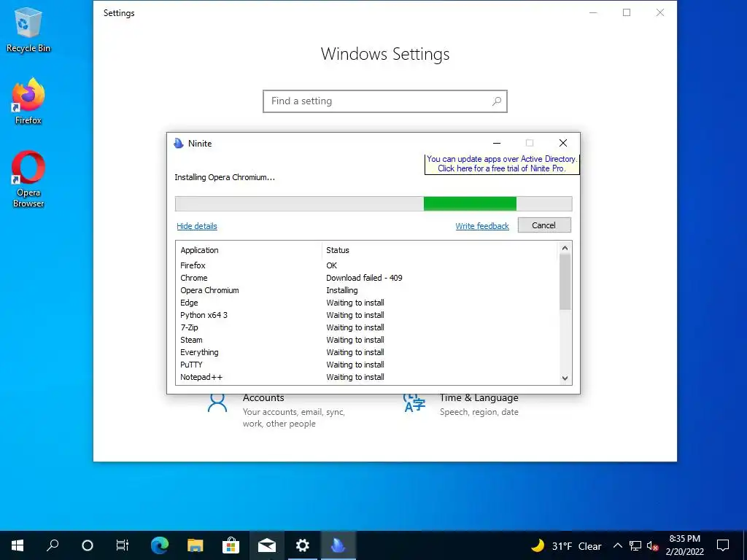Screen dimensions: 747x560
Task: Select the Notepad++ row
Action: point(368,377)
